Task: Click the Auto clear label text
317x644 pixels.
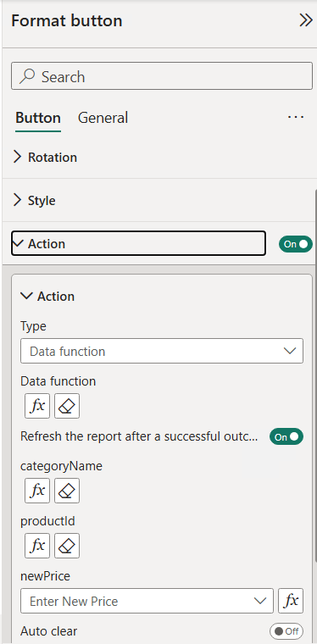Action: (x=49, y=630)
